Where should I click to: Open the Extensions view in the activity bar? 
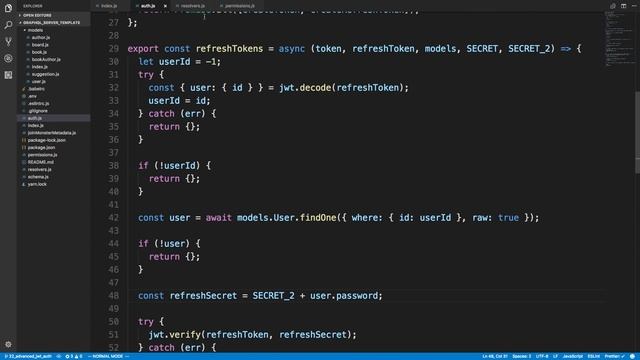point(8,75)
